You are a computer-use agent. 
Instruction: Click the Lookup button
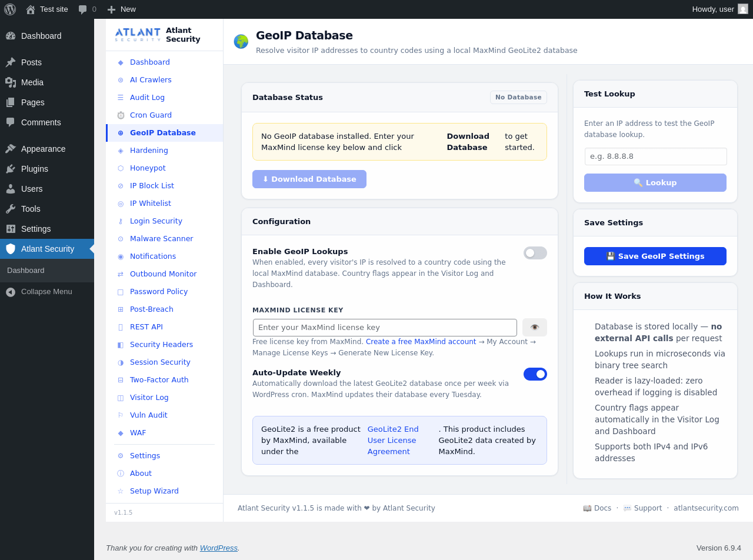coord(655,183)
